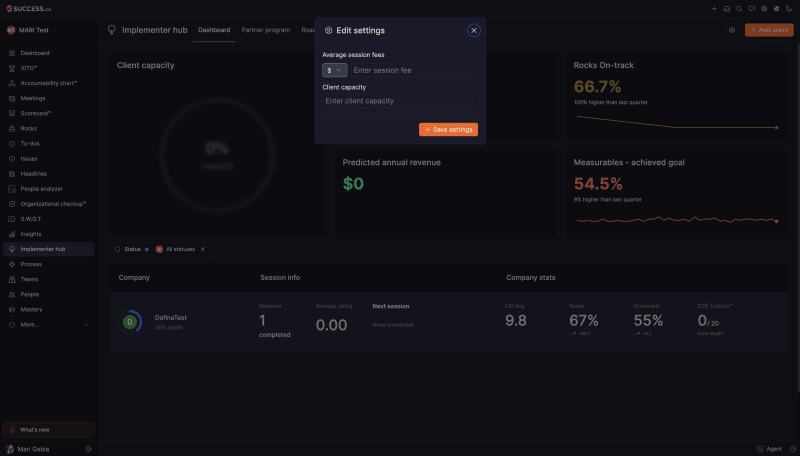The width and height of the screenshot is (800, 456).
Task: Open V/TO in the sidebar
Action: (x=48, y=68)
